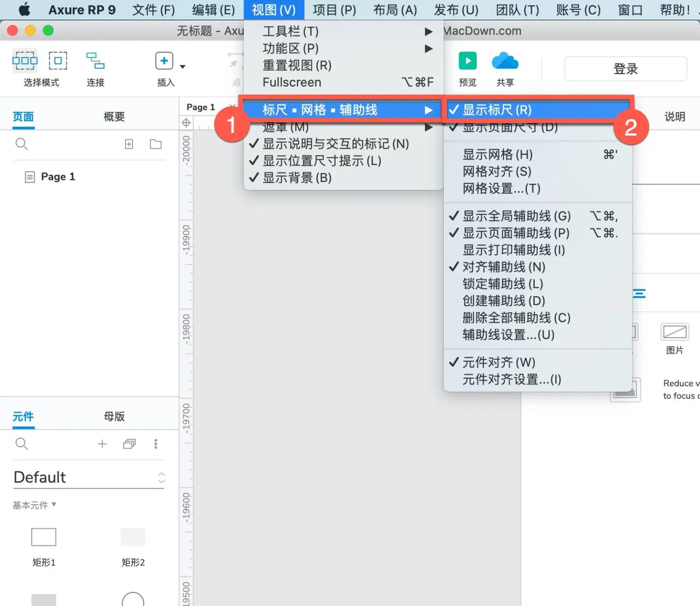Viewport: 700px width, 606px height.
Task: Click the add page icon in pages panel
Action: 129,144
